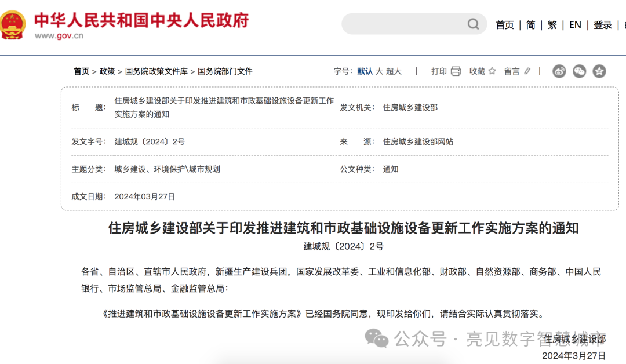The height and width of the screenshot is (364, 626).
Task: Select the 默认 font size option
Action: click(365, 71)
